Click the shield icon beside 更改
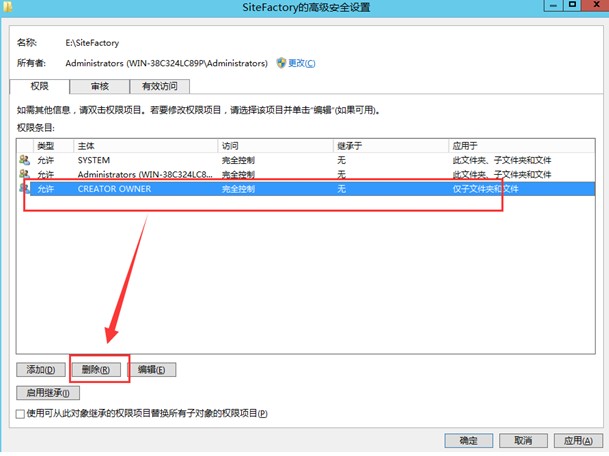Screen dimensions: 609x456 pyautogui.click(x=281, y=63)
